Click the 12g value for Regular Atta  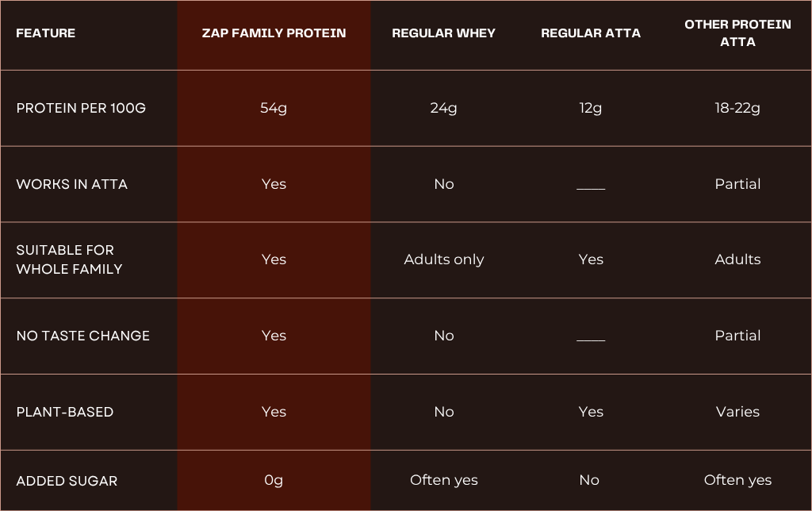point(591,108)
